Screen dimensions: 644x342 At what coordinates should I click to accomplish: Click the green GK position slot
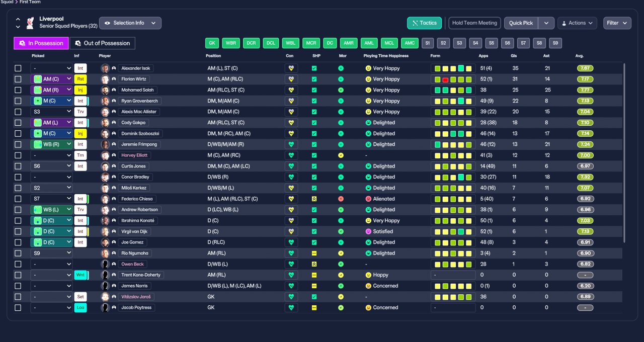coord(212,43)
